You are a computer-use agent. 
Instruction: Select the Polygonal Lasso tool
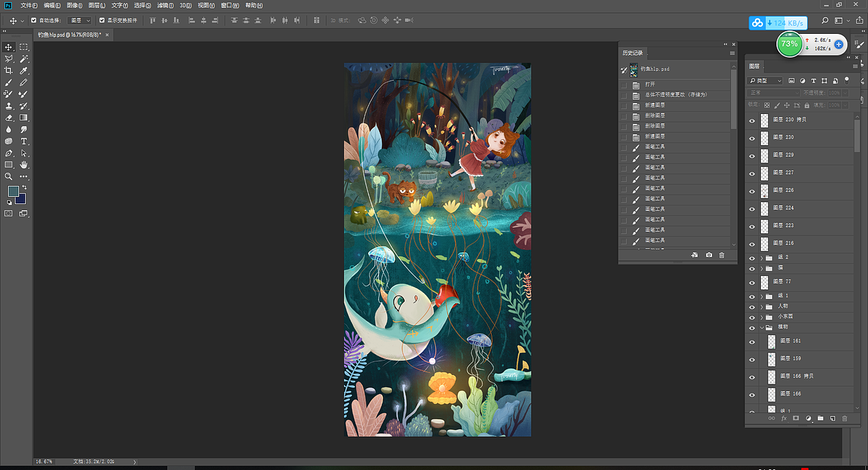tap(9, 59)
